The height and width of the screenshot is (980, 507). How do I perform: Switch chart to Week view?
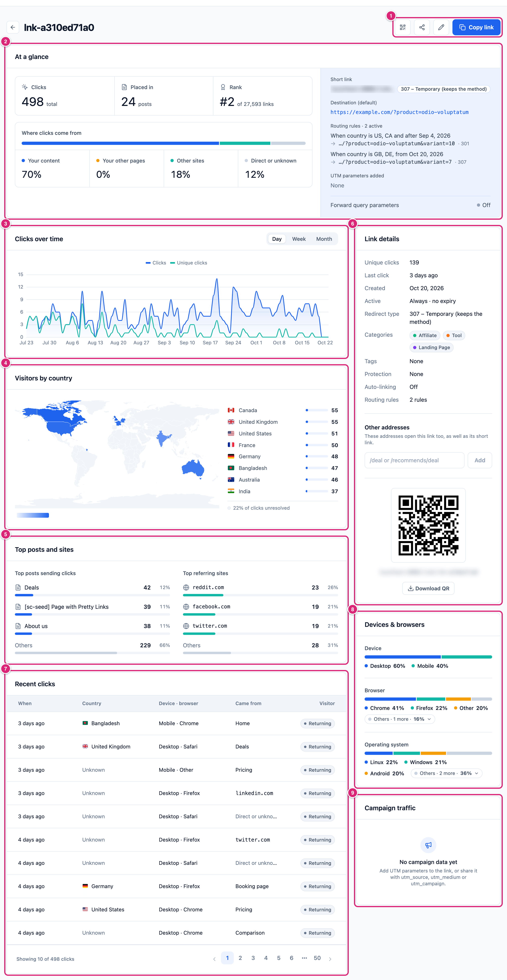tap(299, 239)
